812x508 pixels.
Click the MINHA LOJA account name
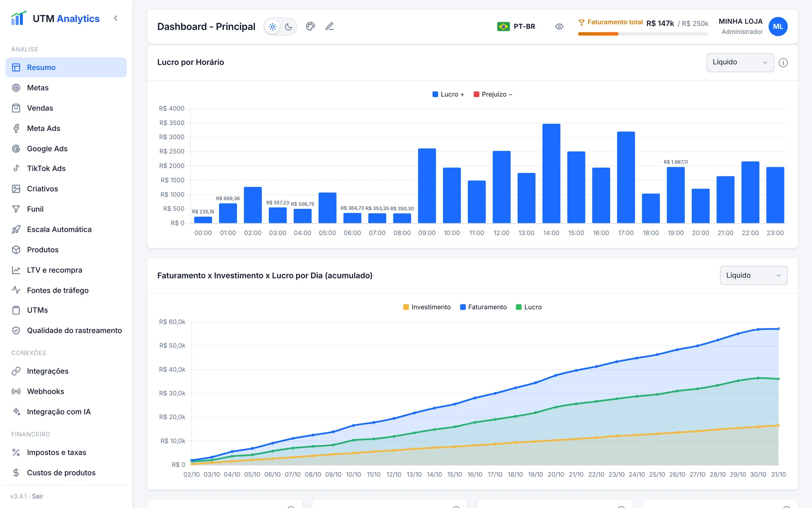[x=741, y=22]
